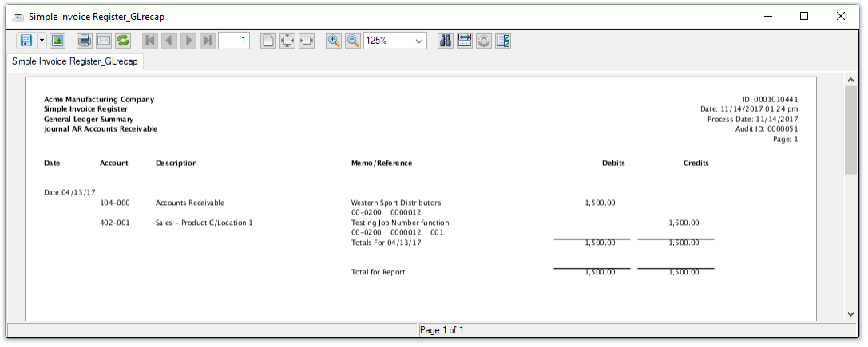Fit the page to window width

point(307,41)
